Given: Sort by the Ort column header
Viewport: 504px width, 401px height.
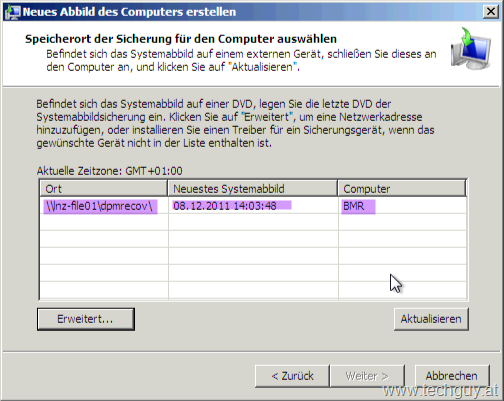Looking at the screenshot, I should (103, 189).
